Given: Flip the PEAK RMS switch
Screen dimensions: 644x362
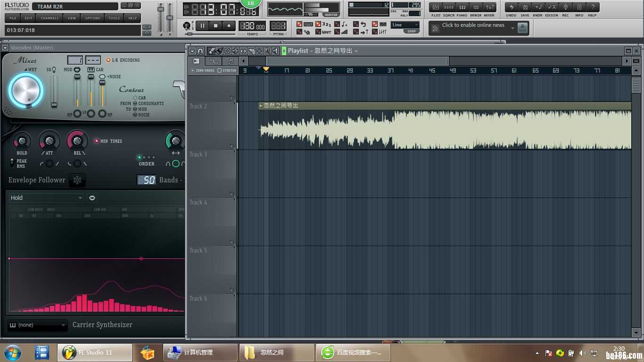Looking at the screenshot, I should 12,162.
